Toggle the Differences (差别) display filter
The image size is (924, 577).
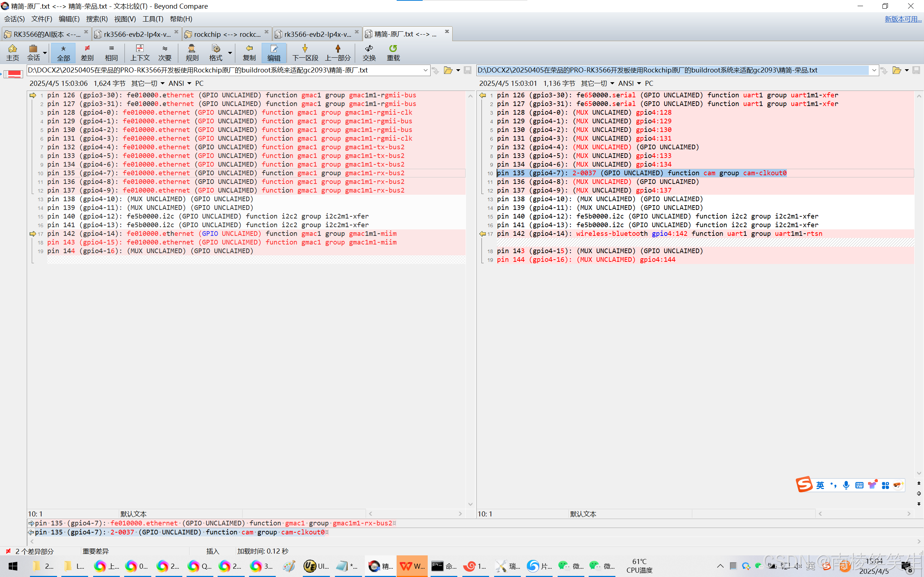click(87, 52)
